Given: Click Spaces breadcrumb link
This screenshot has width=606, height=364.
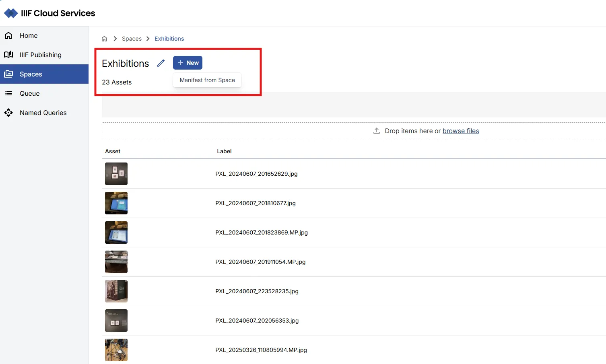Looking at the screenshot, I should click(132, 39).
